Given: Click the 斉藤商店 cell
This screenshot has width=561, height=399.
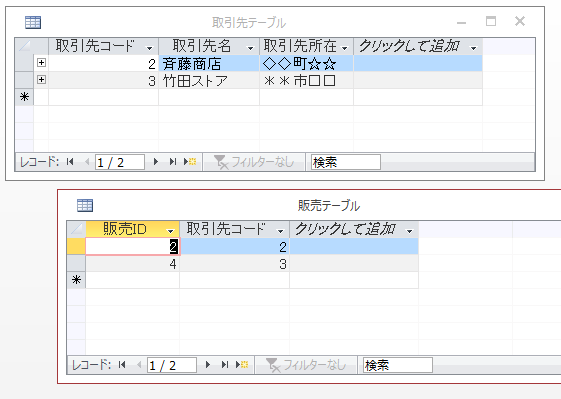Looking at the screenshot, I should 209,63.
